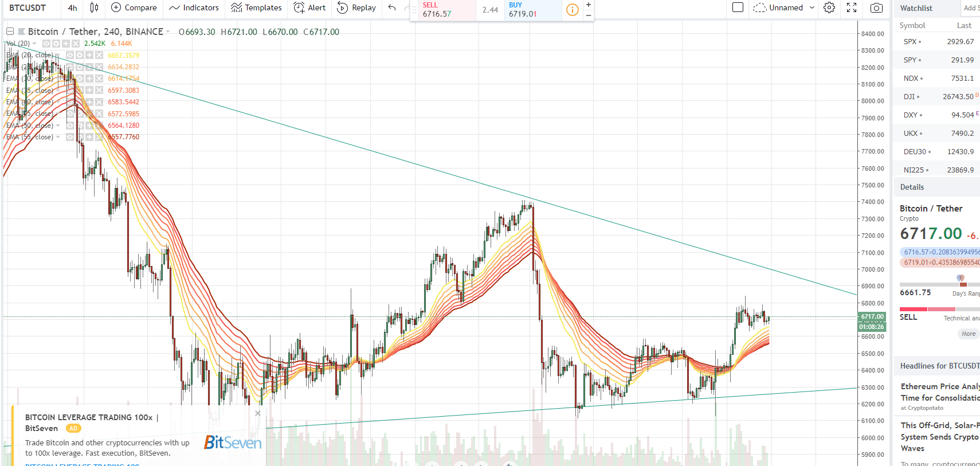Enter fullscreen mode
Viewport: 980px width, 466px height.
852,7
